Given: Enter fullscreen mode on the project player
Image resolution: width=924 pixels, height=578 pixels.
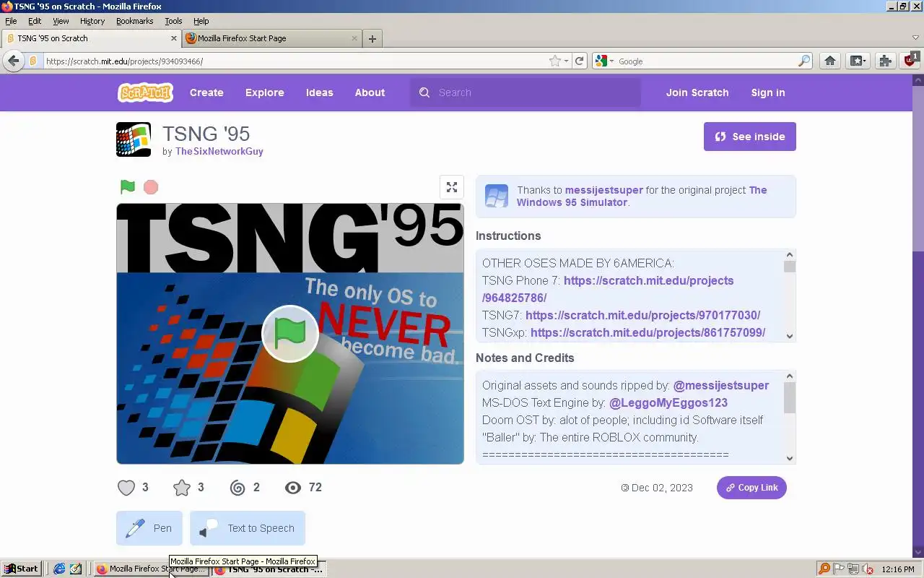Looking at the screenshot, I should pos(452,187).
